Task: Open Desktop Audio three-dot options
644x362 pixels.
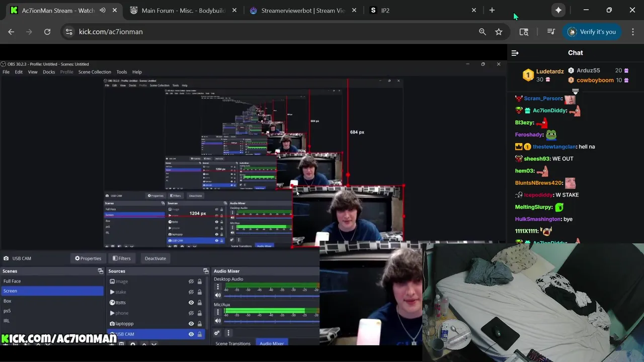Action: tap(218, 287)
